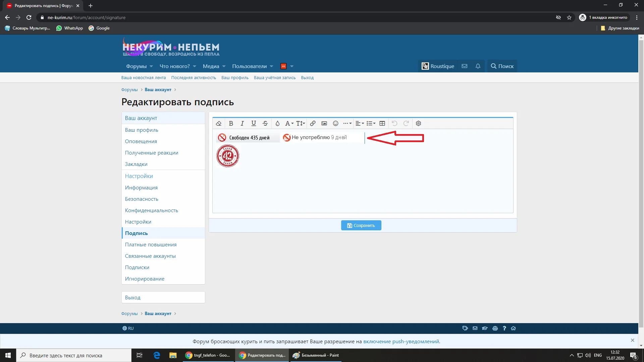This screenshot has height=362, width=644.
Task: Insert a table in the editor
Action: (382, 123)
